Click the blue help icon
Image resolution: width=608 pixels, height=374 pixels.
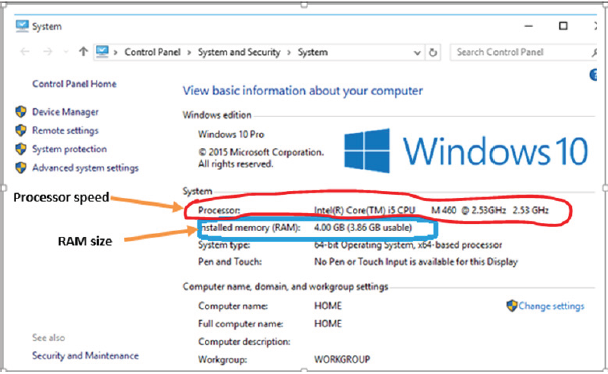[593, 75]
